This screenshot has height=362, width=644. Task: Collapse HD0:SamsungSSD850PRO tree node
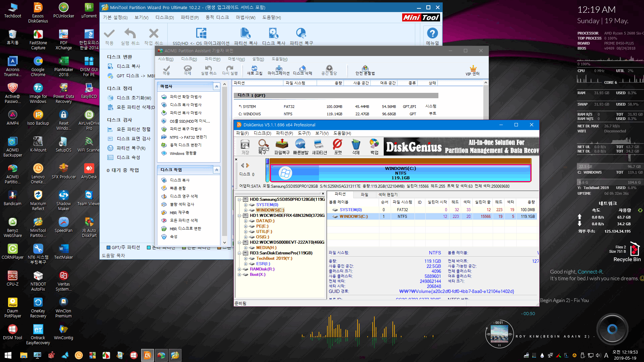pyautogui.click(x=239, y=199)
